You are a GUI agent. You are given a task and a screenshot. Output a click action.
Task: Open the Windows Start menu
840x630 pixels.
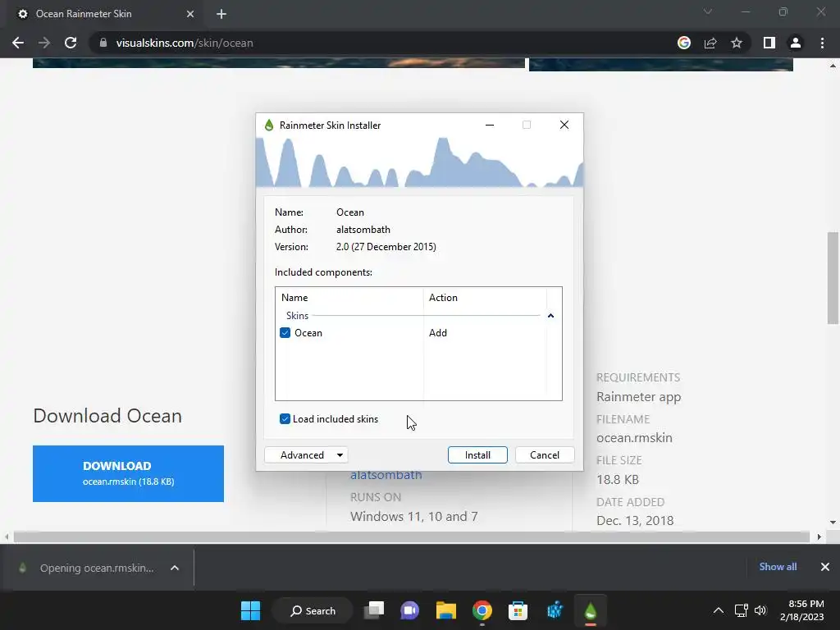point(250,610)
